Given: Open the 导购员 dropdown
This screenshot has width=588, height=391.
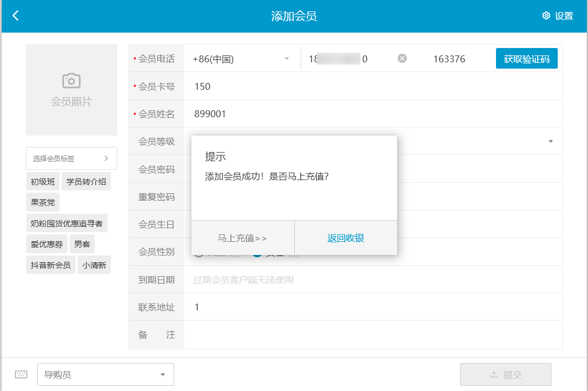Looking at the screenshot, I should click(x=106, y=374).
